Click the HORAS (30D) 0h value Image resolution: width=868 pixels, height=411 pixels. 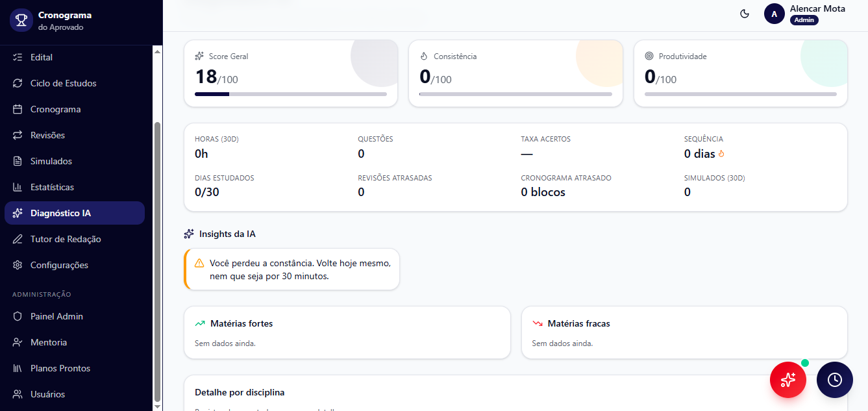[x=201, y=154]
